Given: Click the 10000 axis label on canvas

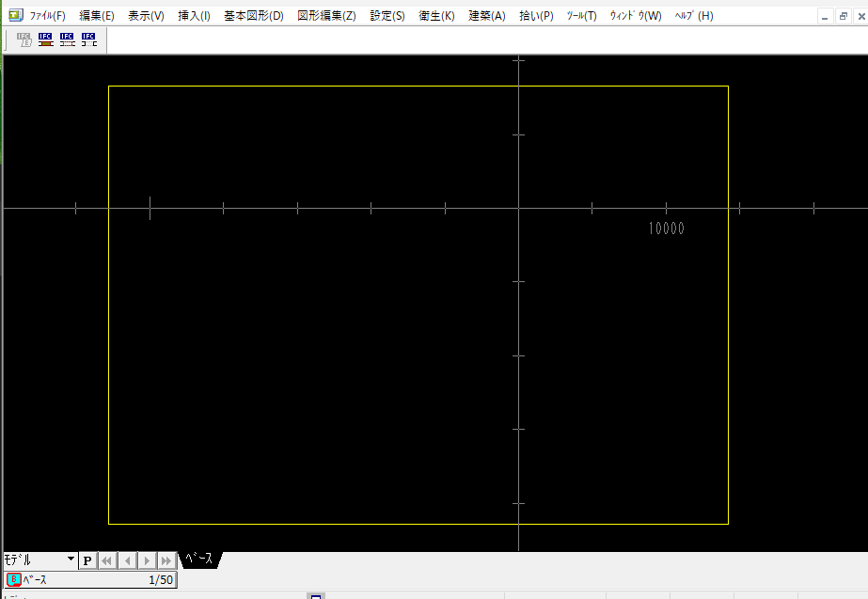Looking at the screenshot, I should pos(666,229).
